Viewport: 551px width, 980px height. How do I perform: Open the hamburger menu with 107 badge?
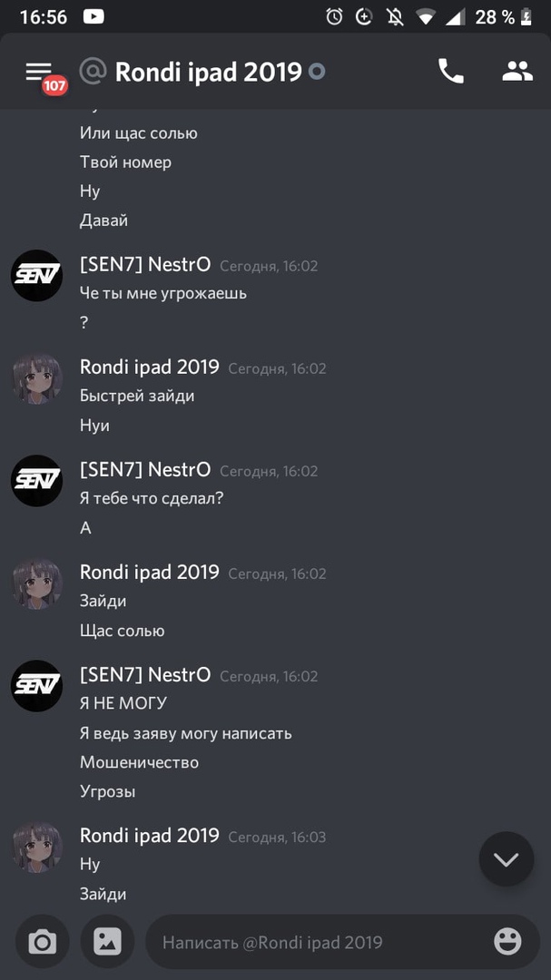tap(39, 73)
